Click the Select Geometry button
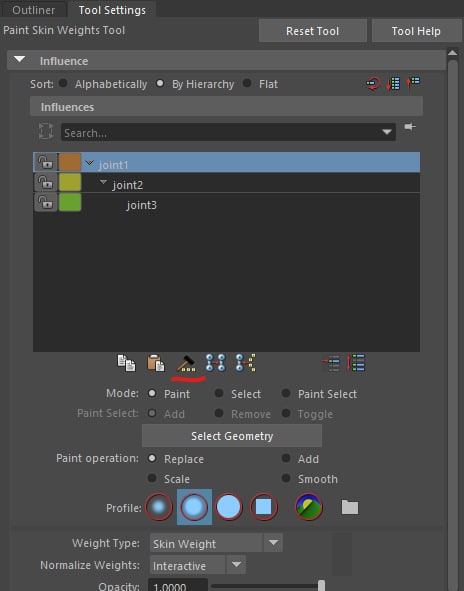 (x=232, y=436)
